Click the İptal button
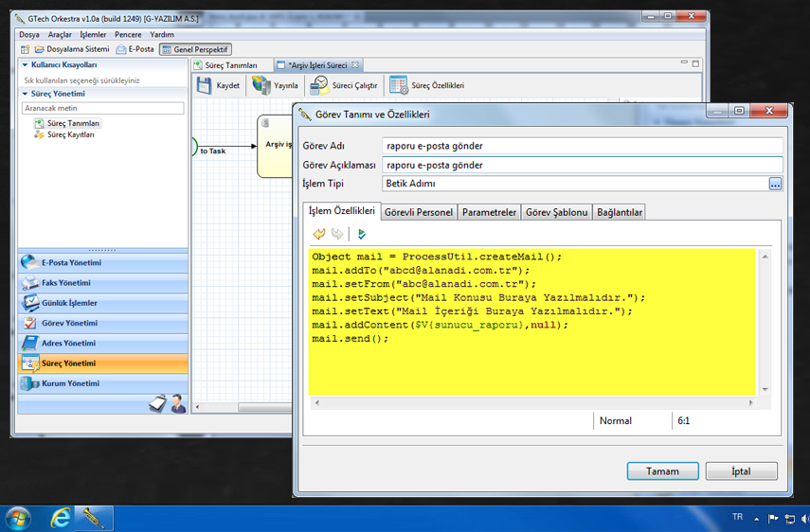The image size is (810, 532). 741,471
